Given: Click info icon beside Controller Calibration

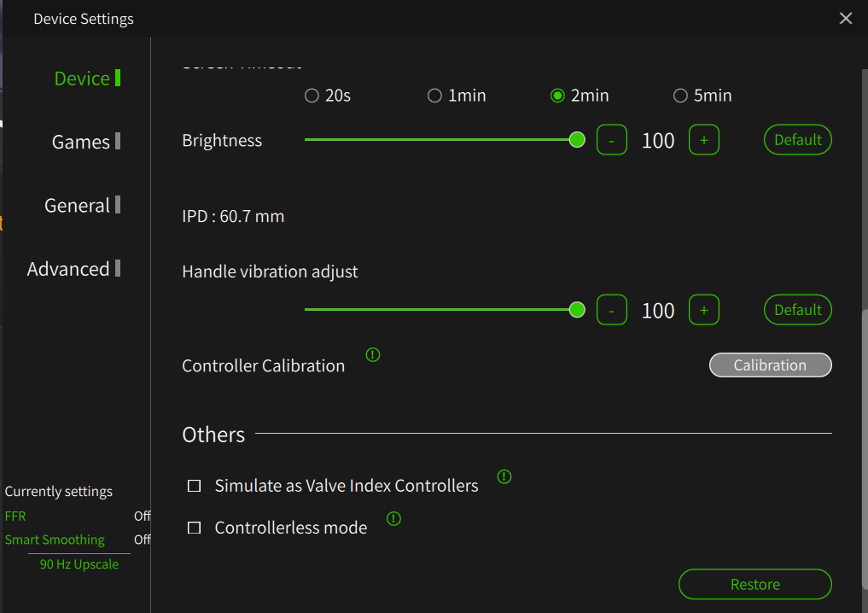Looking at the screenshot, I should (x=373, y=354).
